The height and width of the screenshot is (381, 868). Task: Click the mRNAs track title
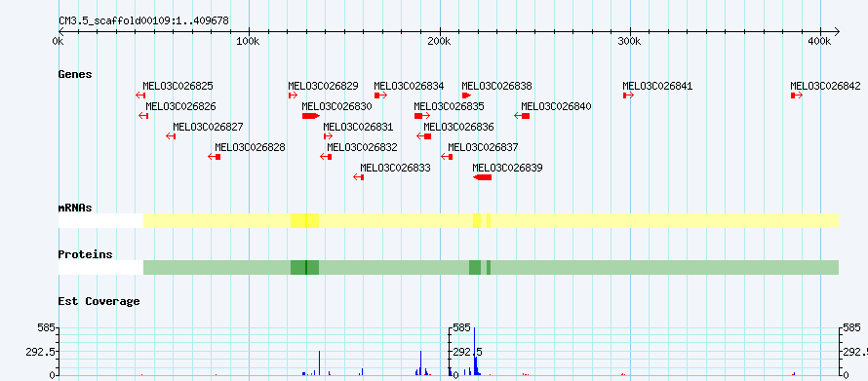(75, 208)
